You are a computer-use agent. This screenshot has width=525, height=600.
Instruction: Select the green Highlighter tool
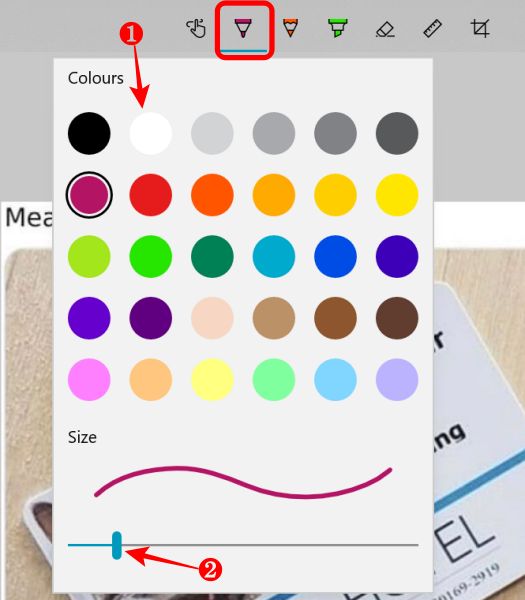pyautogui.click(x=338, y=28)
